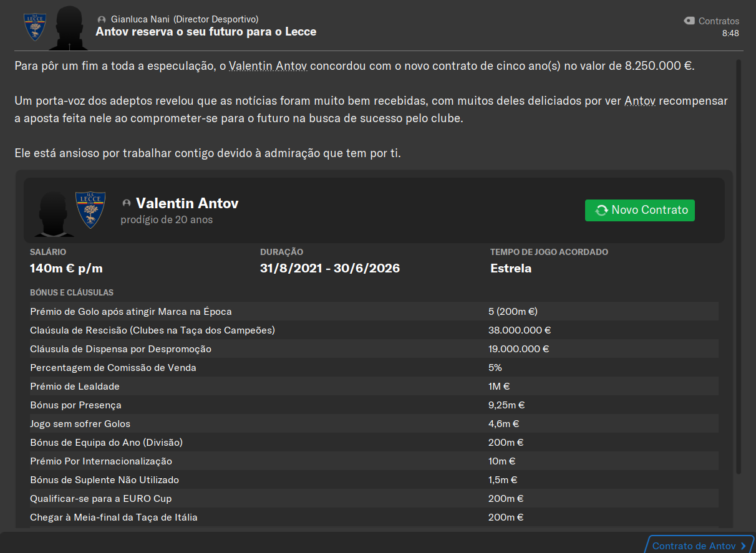Select agreed playing time Estrela
Image resolution: width=756 pixels, height=553 pixels.
click(511, 269)
